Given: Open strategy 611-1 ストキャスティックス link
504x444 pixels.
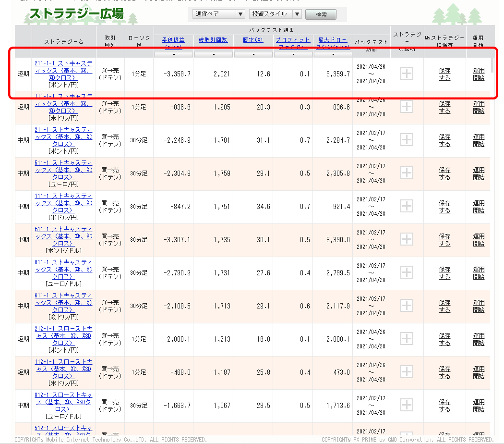Looking at the screenshot, I should (x=63, y=302).
